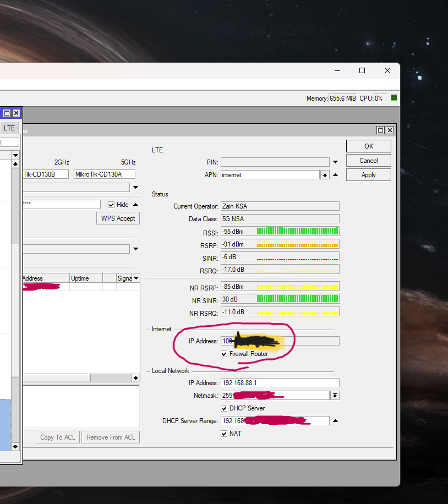Minimize the main WinBox window
The width and height of the screenshot is (448, 504).
pyautogui.click(x=337, y=71)
